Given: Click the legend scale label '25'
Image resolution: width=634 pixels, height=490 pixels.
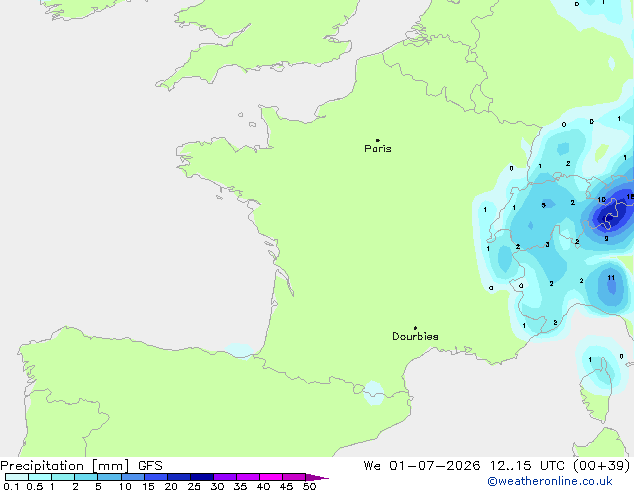Looking at the screenshot, I should point(194,486).
